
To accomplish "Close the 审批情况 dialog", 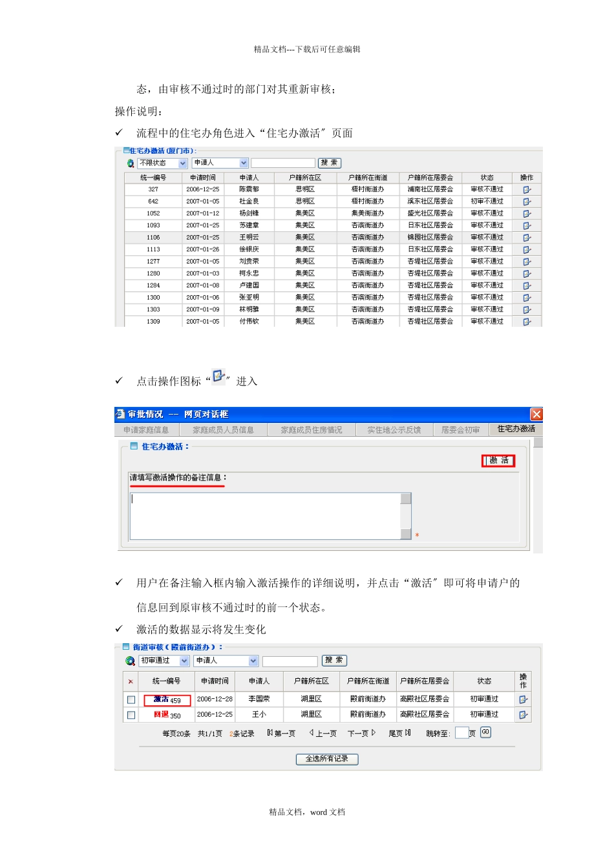I will 536,414.
